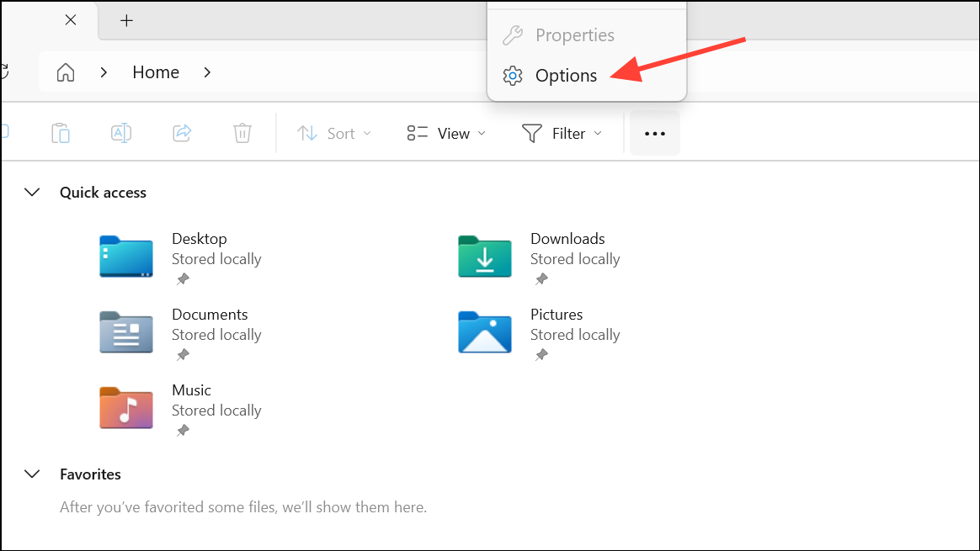Viewport: 980px width, 551px height.
Task: Open the Sort dropdown
Action: 334,133
